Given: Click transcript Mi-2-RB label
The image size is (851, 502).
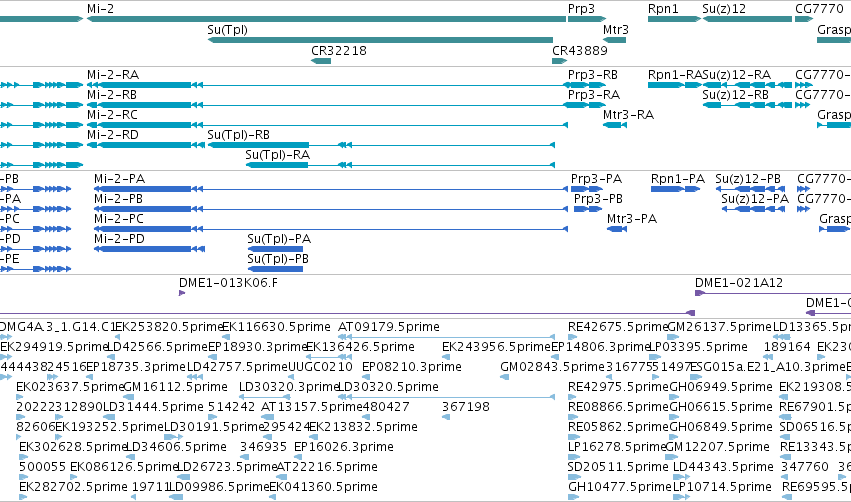Looking at the screenshot, I should [112, 95].
